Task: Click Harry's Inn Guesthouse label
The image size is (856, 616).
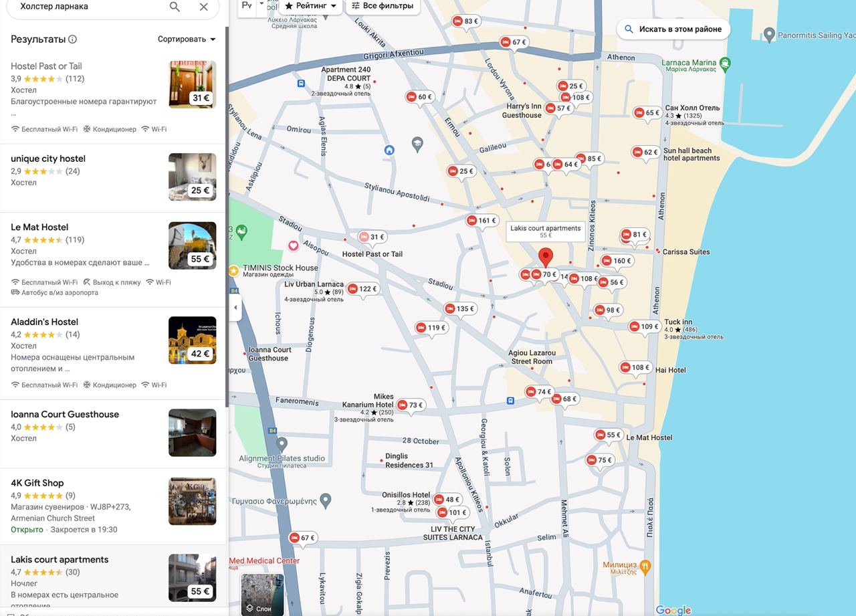Action: click(522, 111)
